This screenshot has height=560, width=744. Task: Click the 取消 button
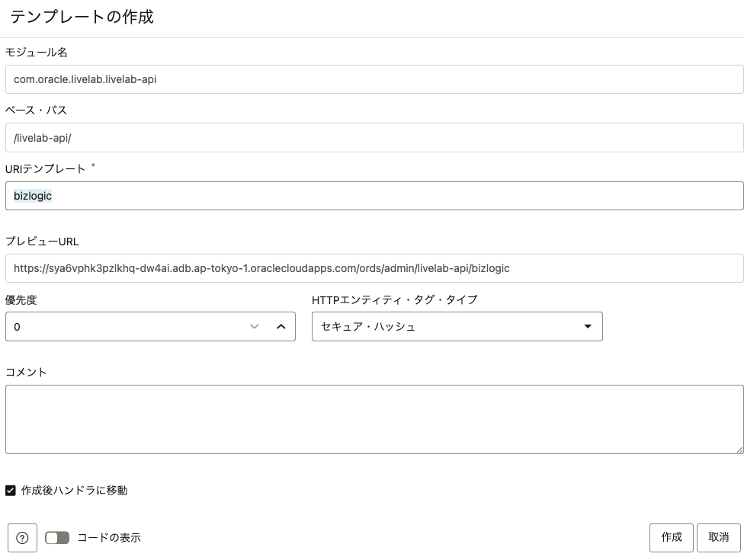(x=718, y=538)
